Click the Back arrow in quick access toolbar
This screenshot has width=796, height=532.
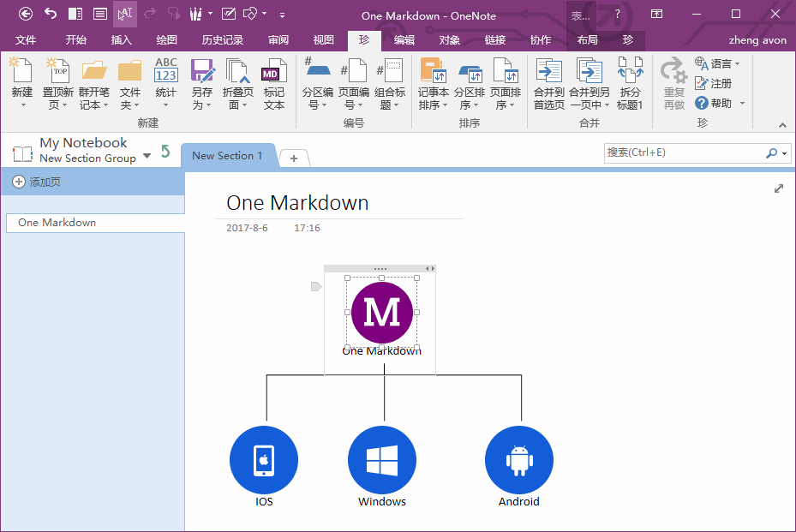coord(26,14)
